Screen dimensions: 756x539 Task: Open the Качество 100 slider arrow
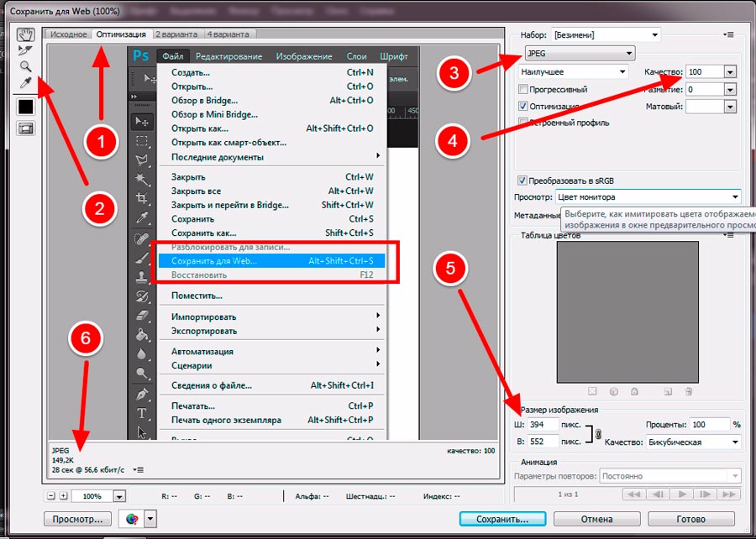[730, 71]
